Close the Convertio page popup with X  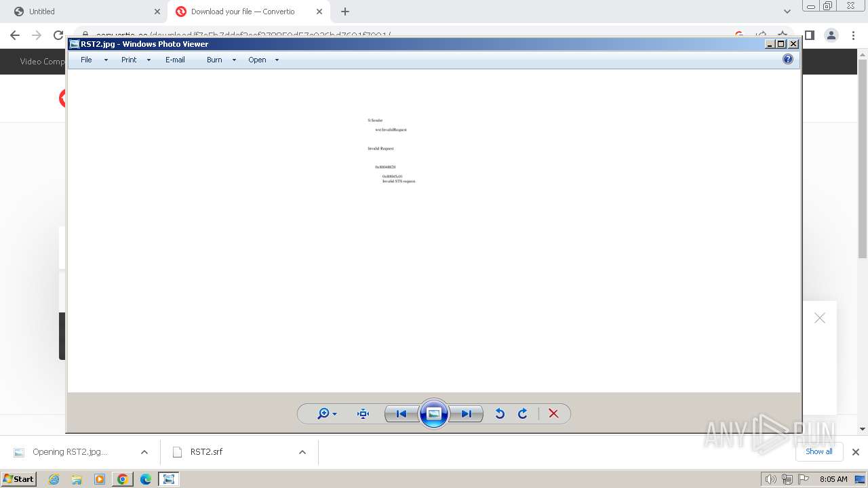(x=820, y=318)
